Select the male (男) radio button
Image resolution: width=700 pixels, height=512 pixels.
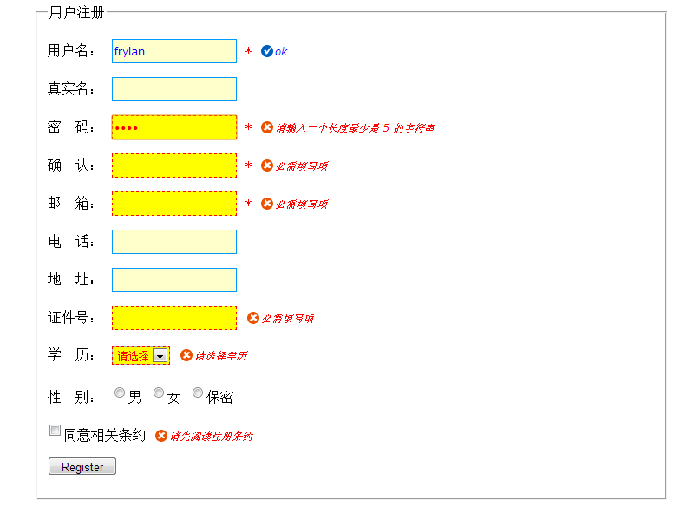[119, 392]
